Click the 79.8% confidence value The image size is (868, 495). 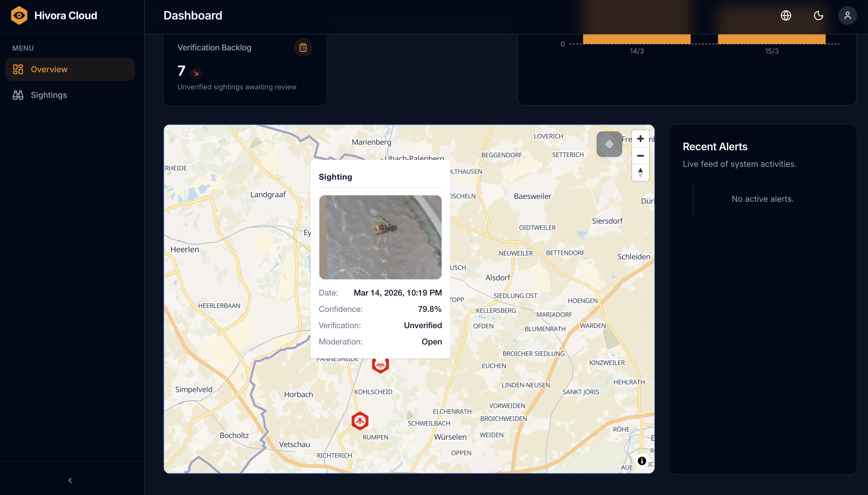tap(430, 309)
